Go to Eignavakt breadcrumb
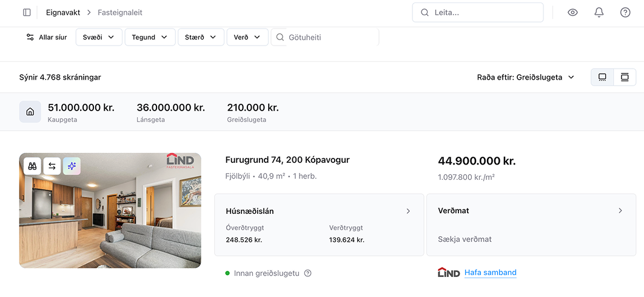The width and height of the screenshot is (644, 297). (63, 12)
